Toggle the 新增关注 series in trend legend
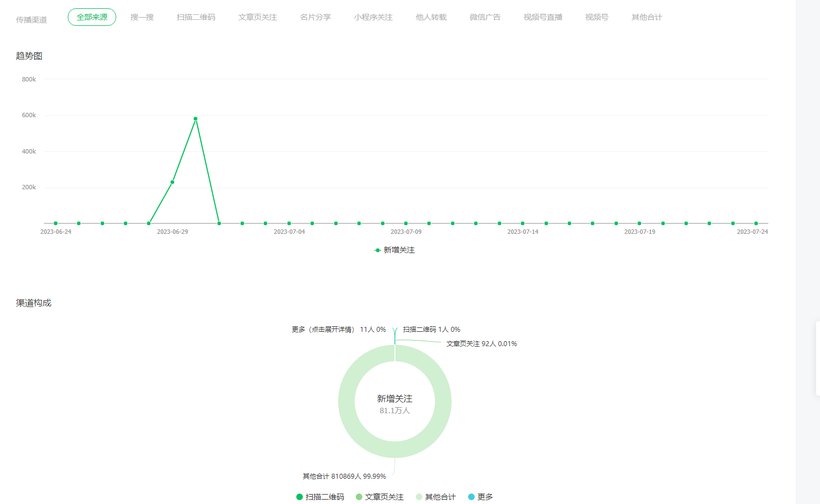 click(x=394, y=250)
